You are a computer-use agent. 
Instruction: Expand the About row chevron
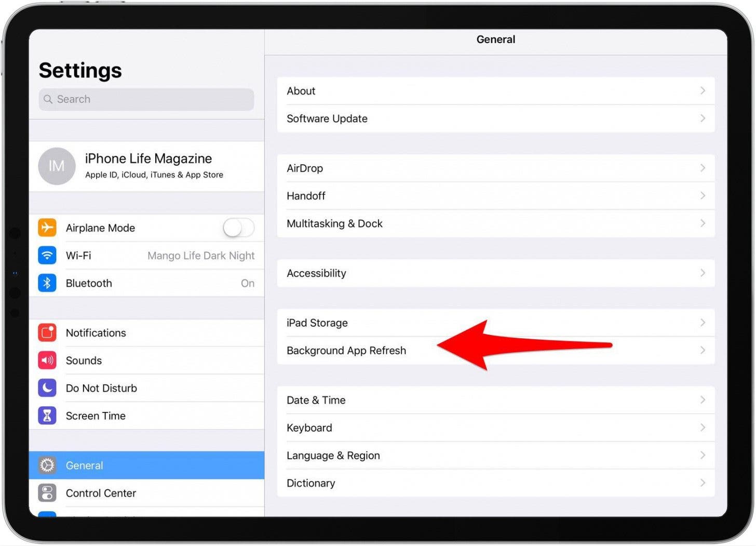703,90
